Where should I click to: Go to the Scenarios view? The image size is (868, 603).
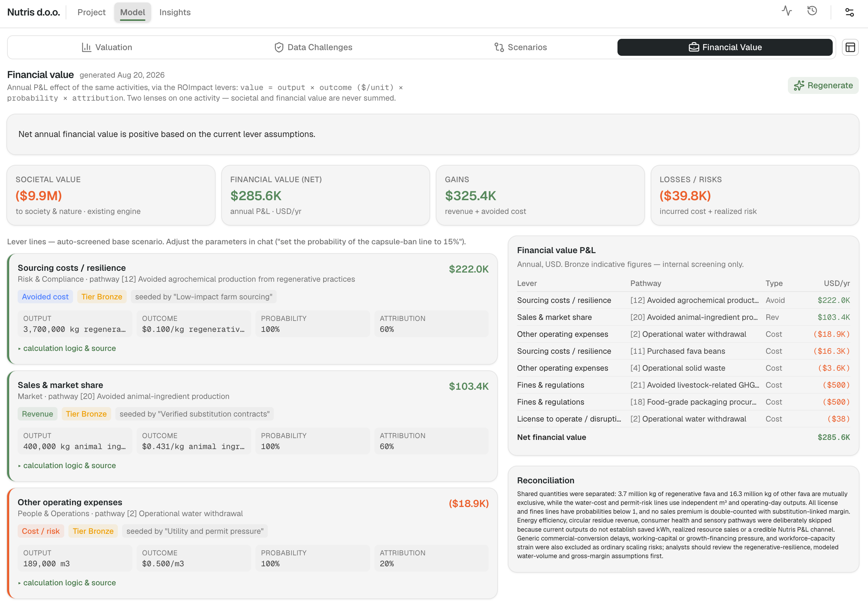(520, 47)
